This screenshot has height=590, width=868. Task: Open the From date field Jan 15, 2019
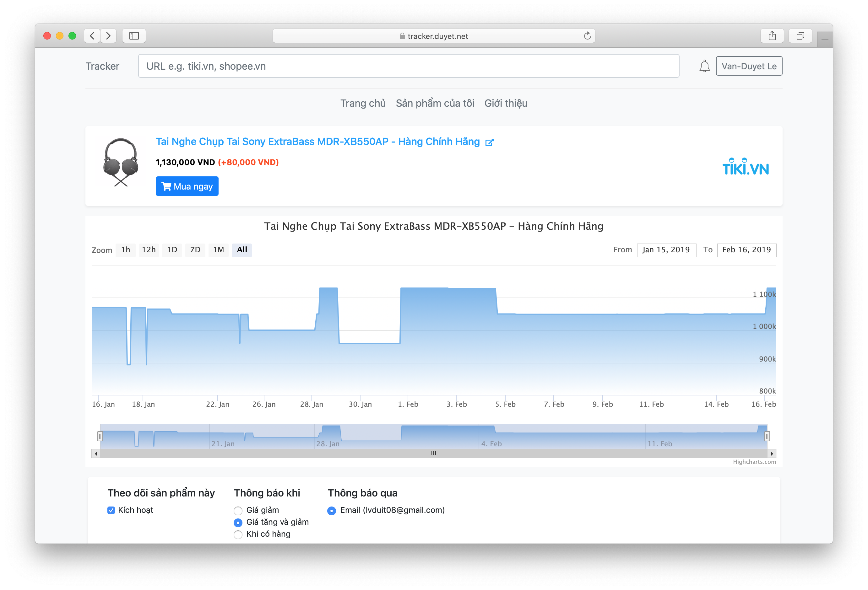pyautogui.click(x=666, y=250)
